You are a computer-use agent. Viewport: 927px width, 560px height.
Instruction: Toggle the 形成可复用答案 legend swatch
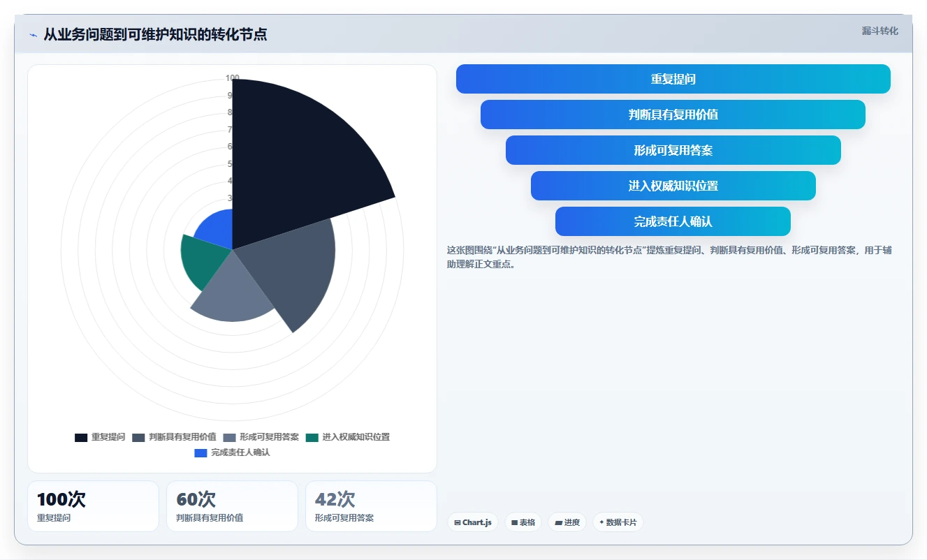[x=229, y=438]
